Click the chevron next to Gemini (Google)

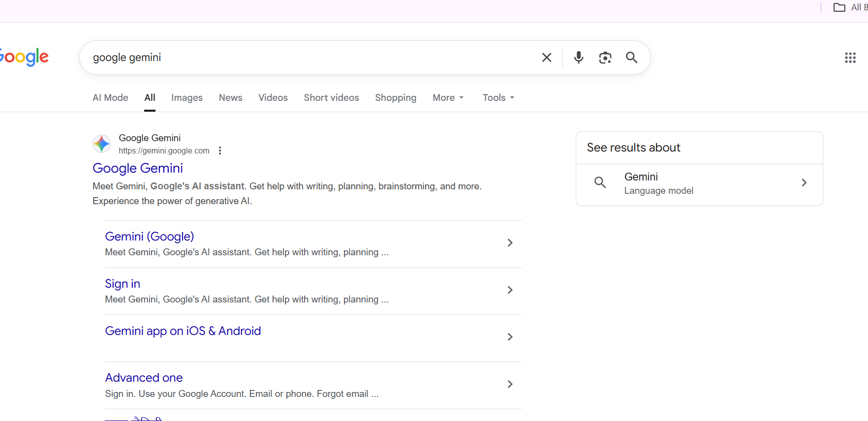point(510,243)
